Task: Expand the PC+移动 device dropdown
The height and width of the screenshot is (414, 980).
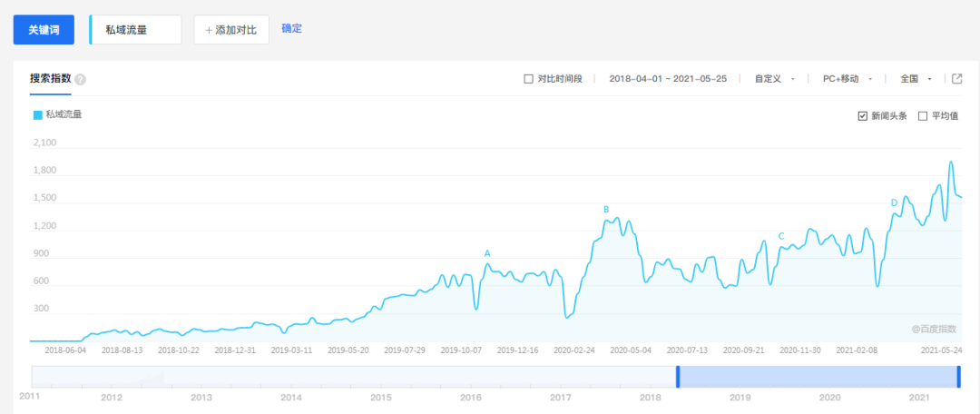Action: (x=847, y=79)
